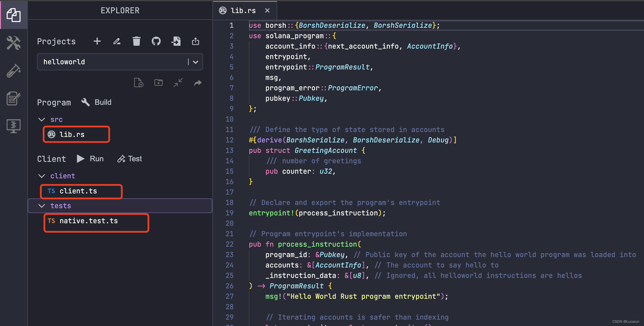Open the Programs presentation sidebar icon
The image size is (644, 326).
(x=13, y=126)
